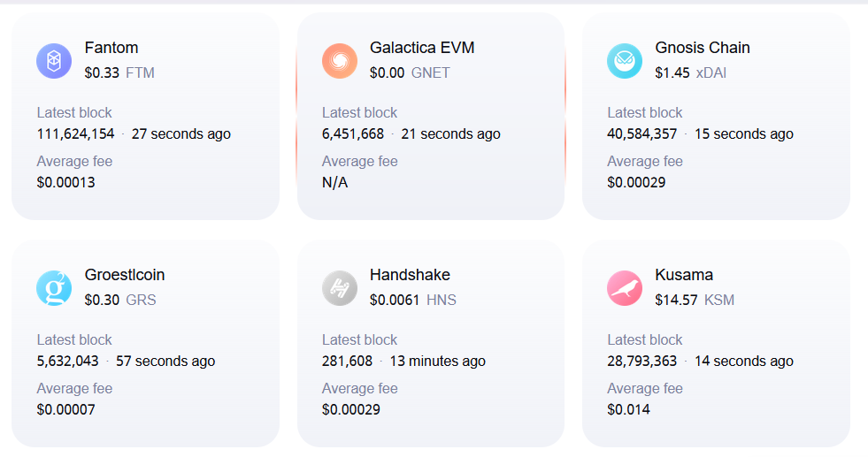Image resolution: width=868 pixels, height=457 pixels.
Task: Open the Handshake title link
Action: [410, 275]
